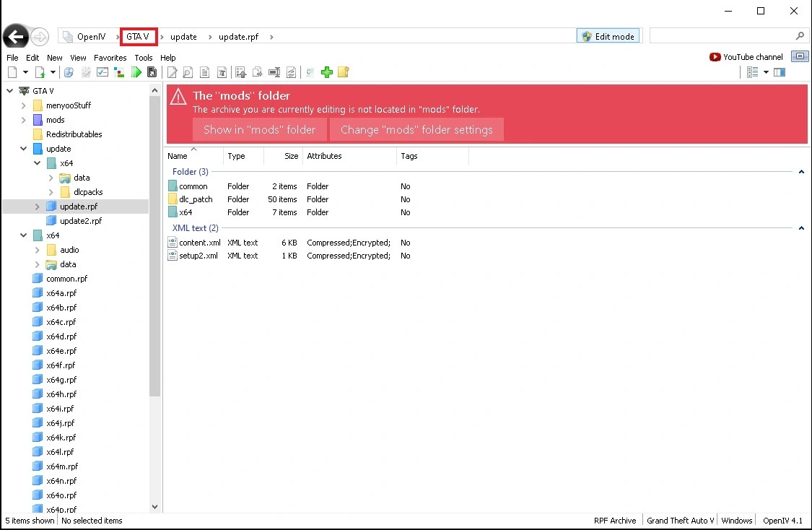Image resolution: width=812 pixels, height=530 pixels.
Task: Select Redistributables folder in the tree
Action: (x=74, y=134)
